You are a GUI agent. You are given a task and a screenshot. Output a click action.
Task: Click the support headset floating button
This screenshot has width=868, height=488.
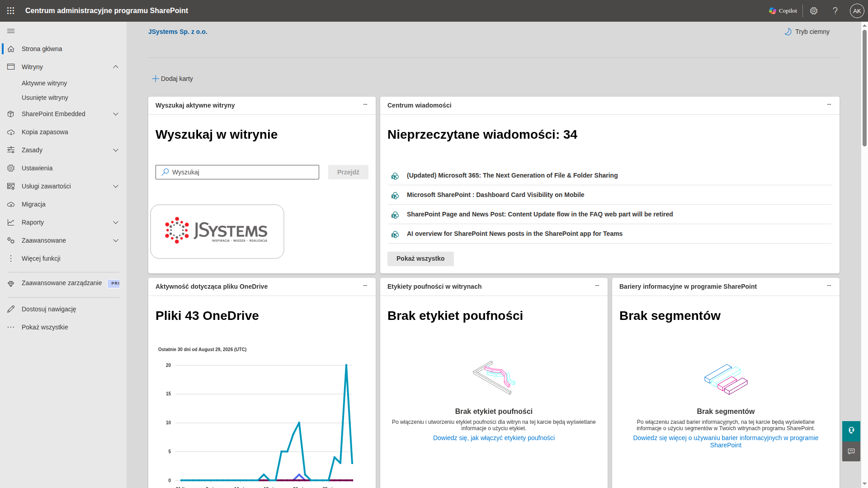point(851,431)
